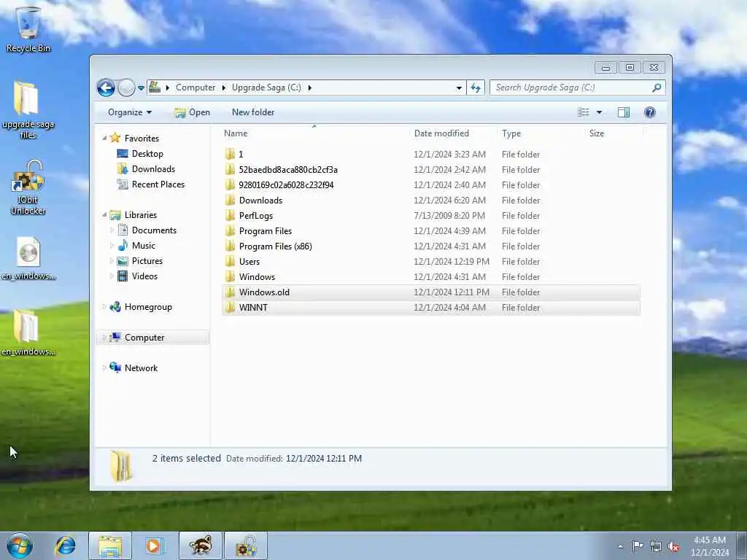Image resolution: width=747 pixels, height=560 pixels.
Task: Open the view options dropdown arrow
Action: (600, 112)
